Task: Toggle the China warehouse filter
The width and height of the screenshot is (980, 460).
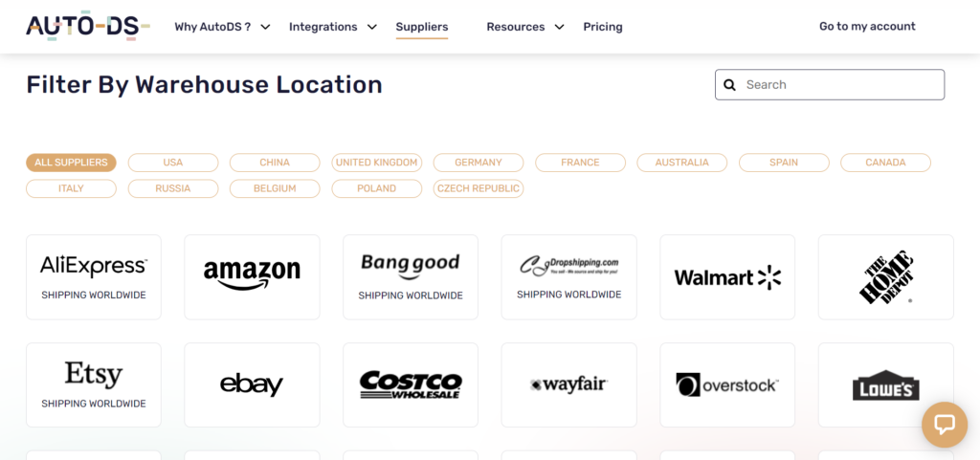Action: click(x=275, y=163)
